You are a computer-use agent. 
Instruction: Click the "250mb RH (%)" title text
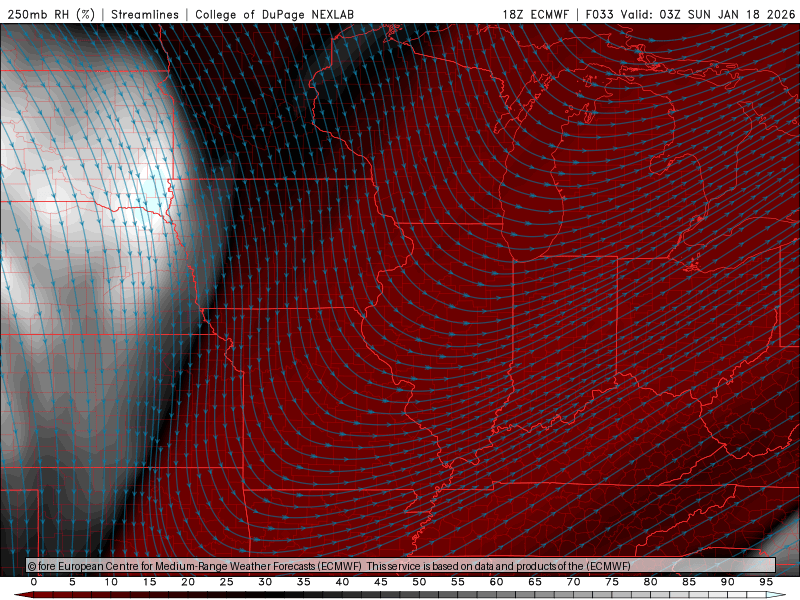click(51, 14)
